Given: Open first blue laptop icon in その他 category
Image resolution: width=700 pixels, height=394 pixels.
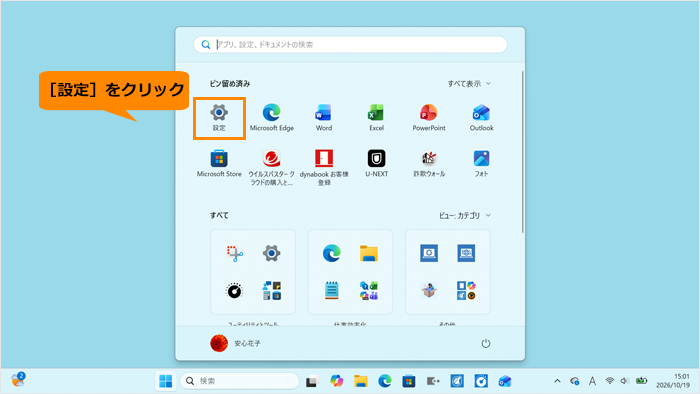Looking at the screenshot, I should pos(429,253).
